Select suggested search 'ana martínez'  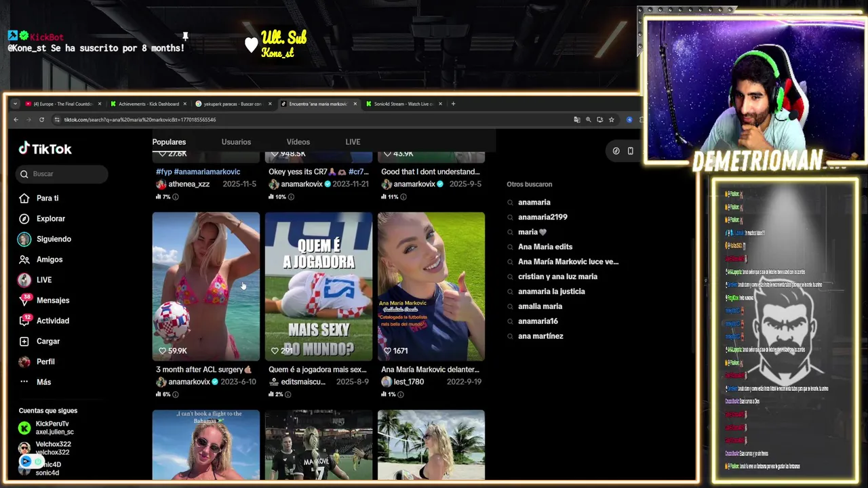(x=540, y=336)
